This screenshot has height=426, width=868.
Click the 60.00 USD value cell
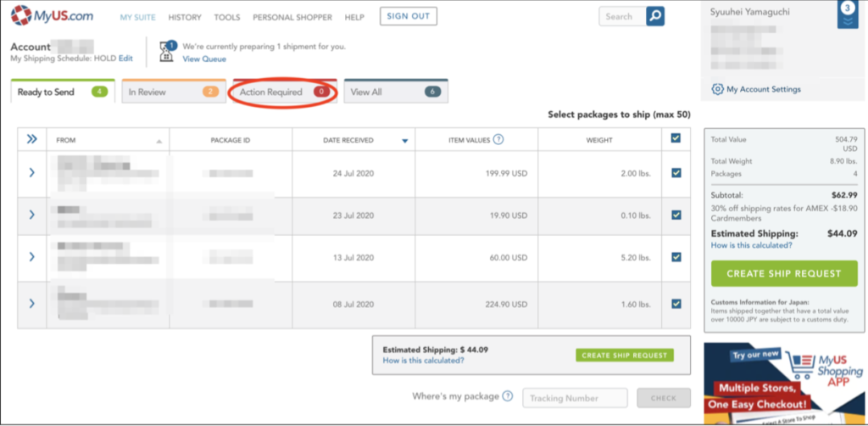(x=509, y=257)
